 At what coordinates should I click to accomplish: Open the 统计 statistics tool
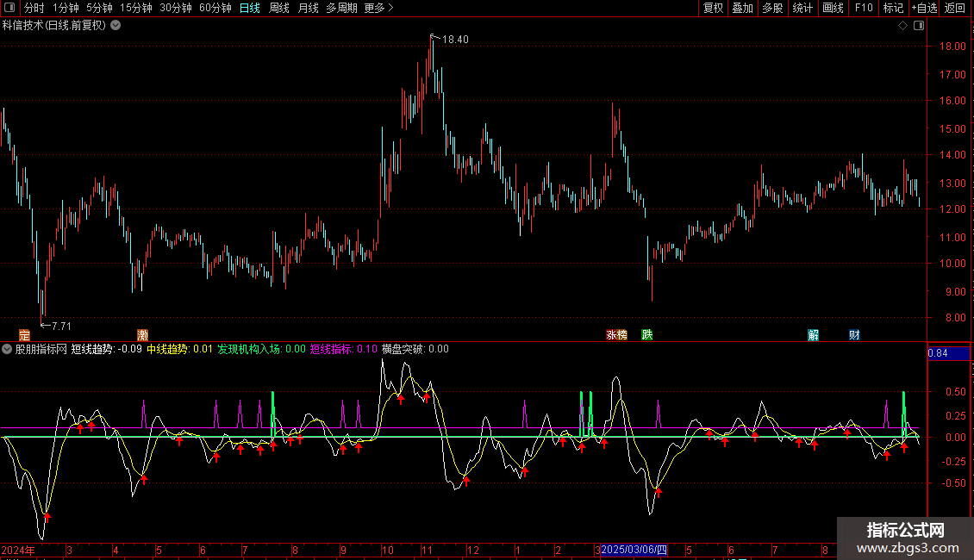click(802, 8)
